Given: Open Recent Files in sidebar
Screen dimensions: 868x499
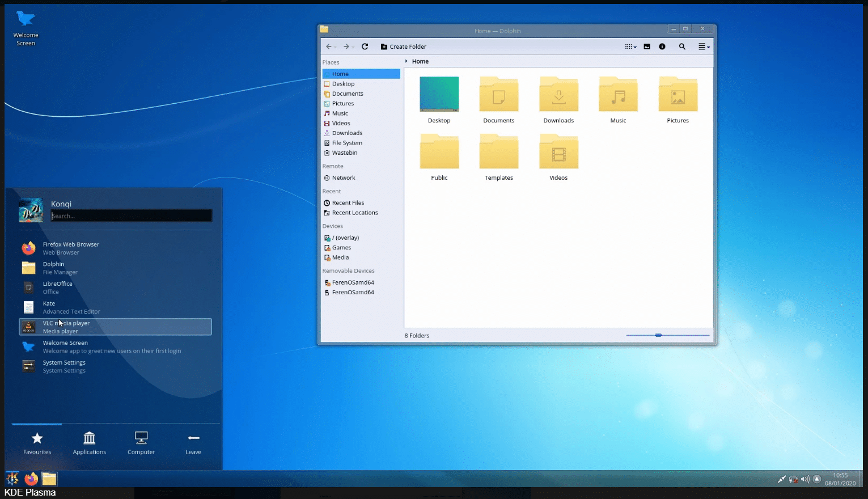Looking at the screenshot, I should [x=361, y=202].
